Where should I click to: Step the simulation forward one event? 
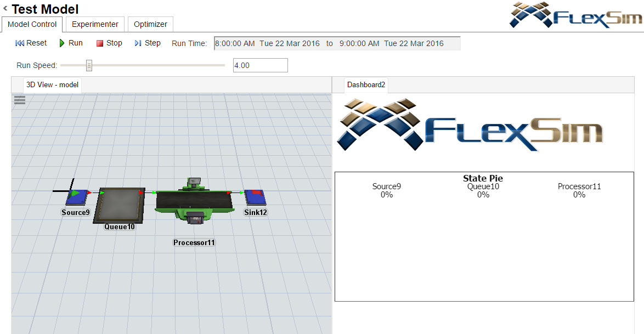pos(147,43)
